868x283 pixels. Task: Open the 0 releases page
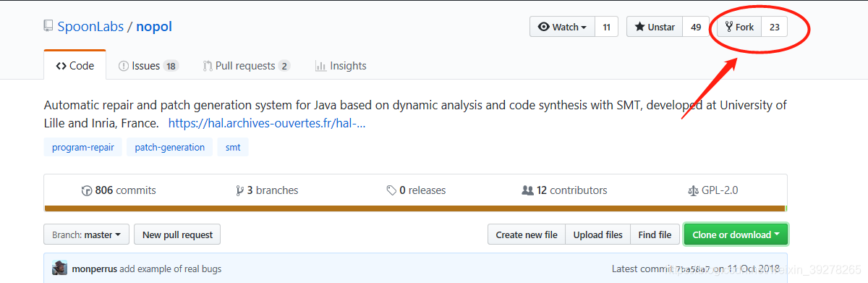416,190
